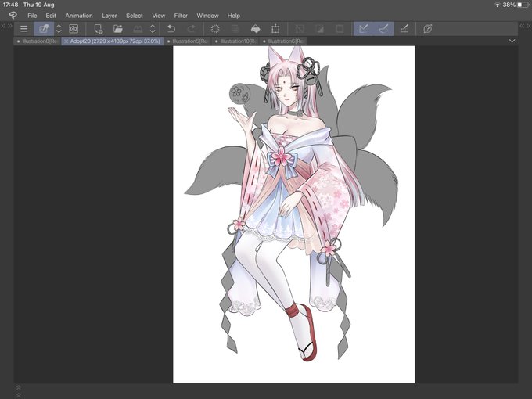The width and height of the screenshot is (532, 399).
Task: Expand the right palette dock with double arrows
Action: (x=525, y=26)
